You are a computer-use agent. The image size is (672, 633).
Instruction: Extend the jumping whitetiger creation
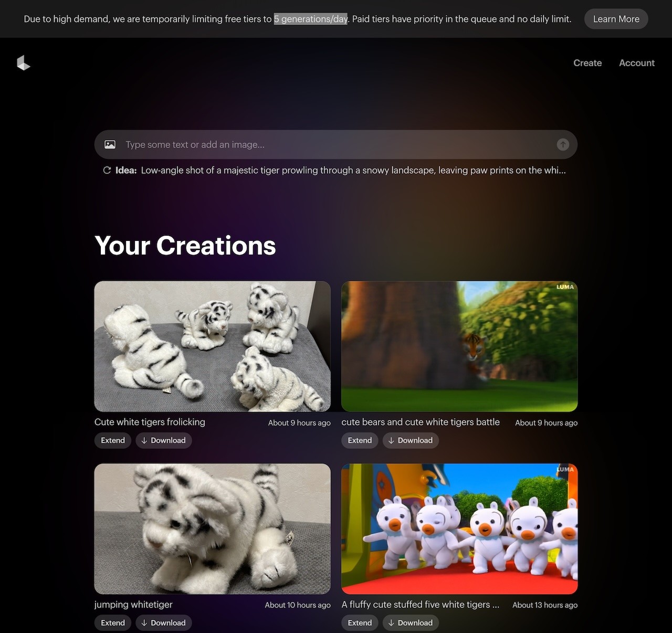coord(113,623)
